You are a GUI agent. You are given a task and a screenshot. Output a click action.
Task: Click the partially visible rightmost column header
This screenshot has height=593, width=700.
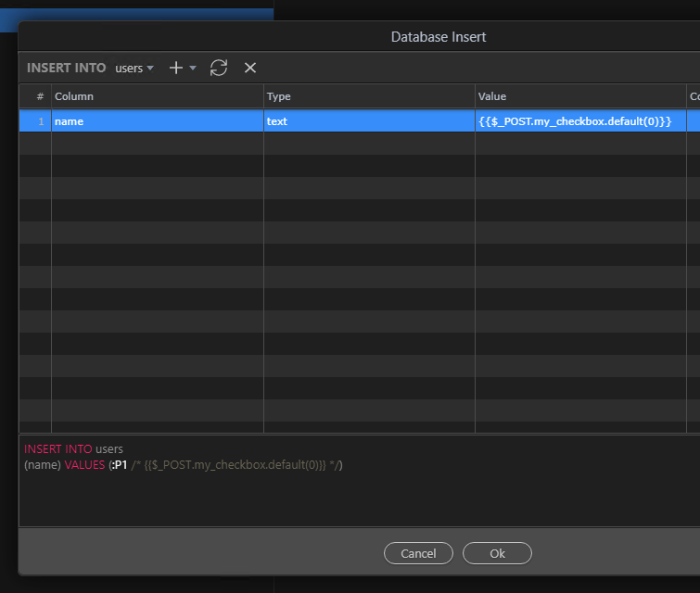tap(694, 96)
